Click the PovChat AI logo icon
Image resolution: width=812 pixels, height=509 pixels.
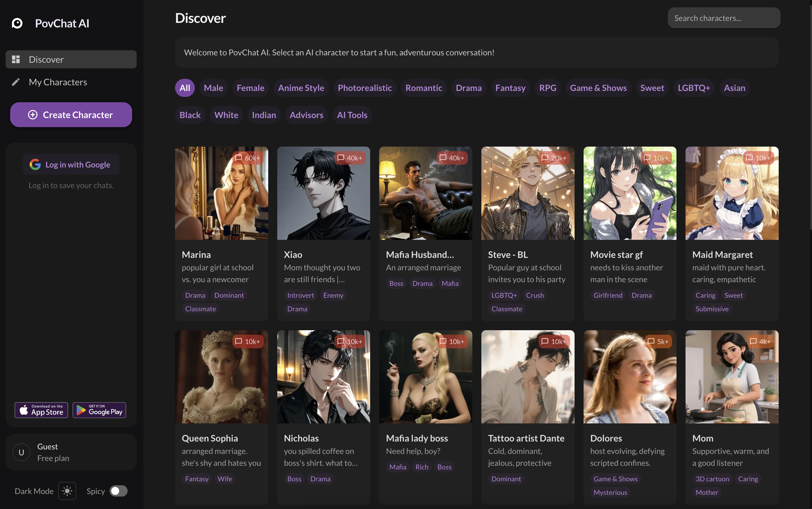(x=17, y=23)
